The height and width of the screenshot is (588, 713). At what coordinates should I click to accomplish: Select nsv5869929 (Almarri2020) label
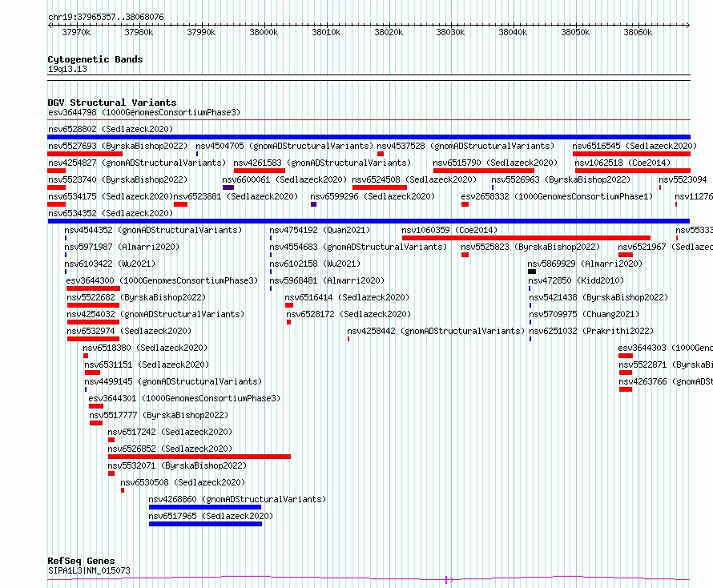(x=585, y=264)
